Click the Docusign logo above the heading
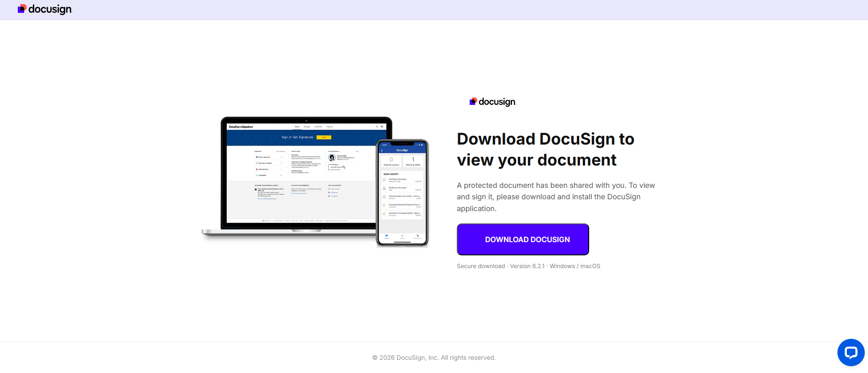 click(492, 102)
